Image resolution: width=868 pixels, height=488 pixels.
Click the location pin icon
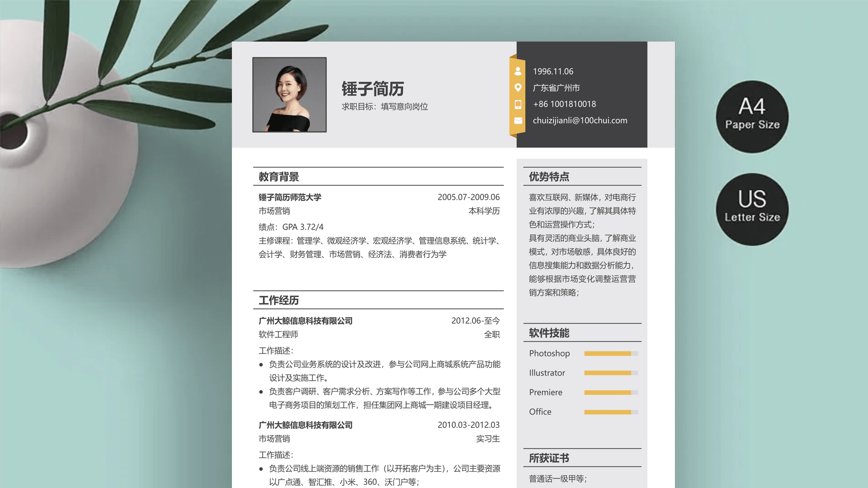[518, 88]
